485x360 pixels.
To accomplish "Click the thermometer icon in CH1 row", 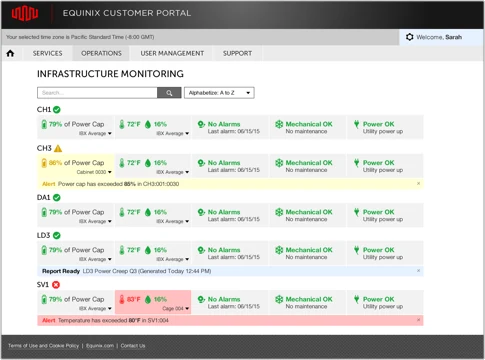I will pos(122,124).
